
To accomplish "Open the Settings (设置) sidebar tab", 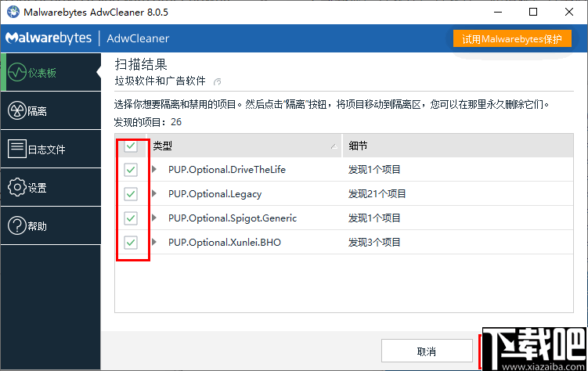I will (51, 187).
